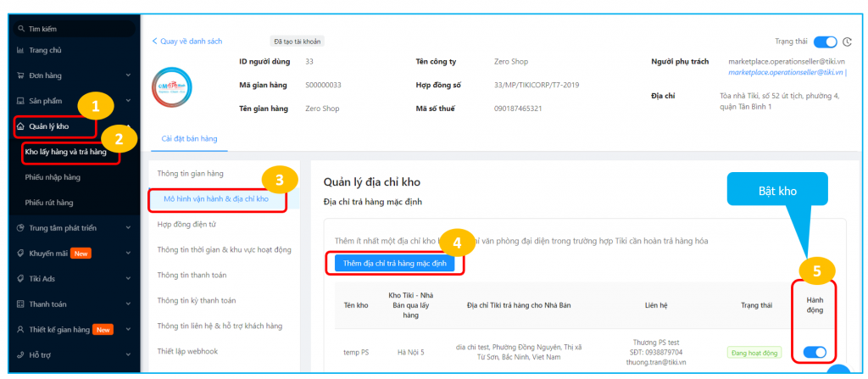Expand the Sản phẩm menu chevron
The width and height of the screenshot is (868, 379).
[128, 101]
